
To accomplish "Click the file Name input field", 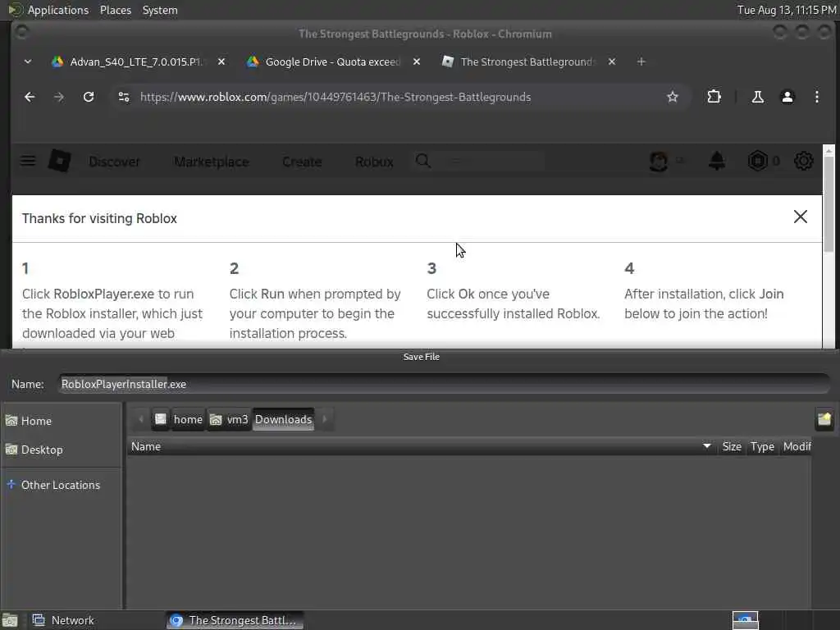I will (x=444, y=384).
